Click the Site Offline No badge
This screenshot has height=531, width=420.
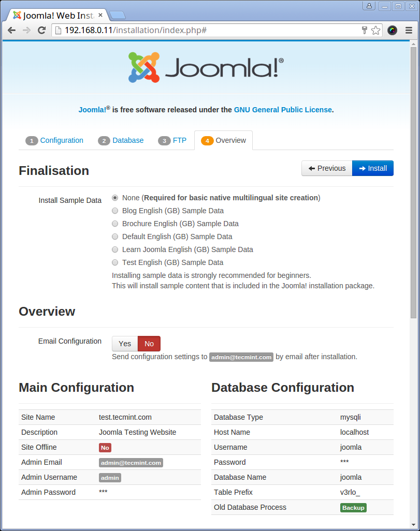(x=105, y=448)
